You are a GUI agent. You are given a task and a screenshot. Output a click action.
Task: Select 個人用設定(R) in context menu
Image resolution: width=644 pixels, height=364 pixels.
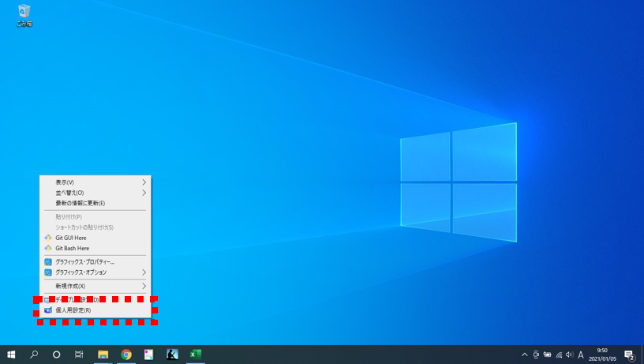pyautogui.click(x=95, y=310)
